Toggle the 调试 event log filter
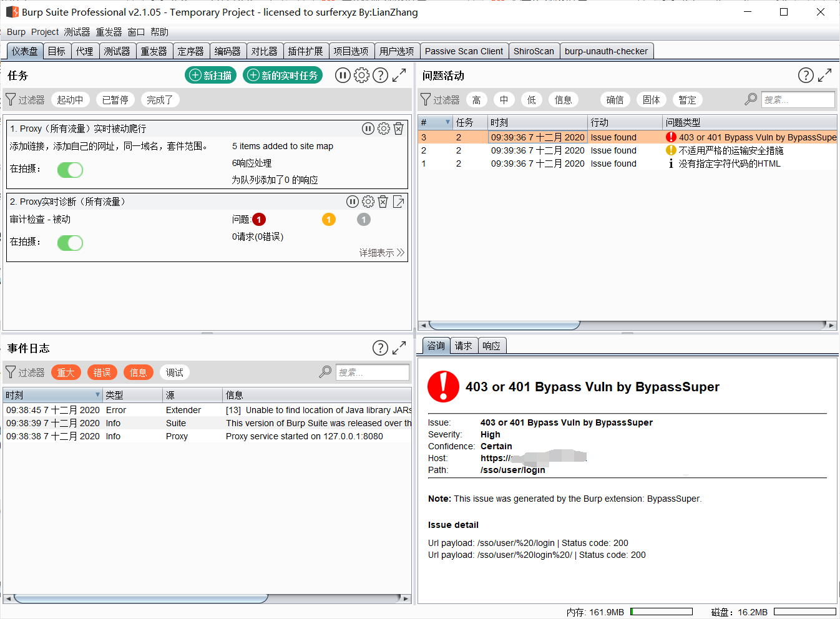This screenshot has width=840, height=619. pos(175,373)
